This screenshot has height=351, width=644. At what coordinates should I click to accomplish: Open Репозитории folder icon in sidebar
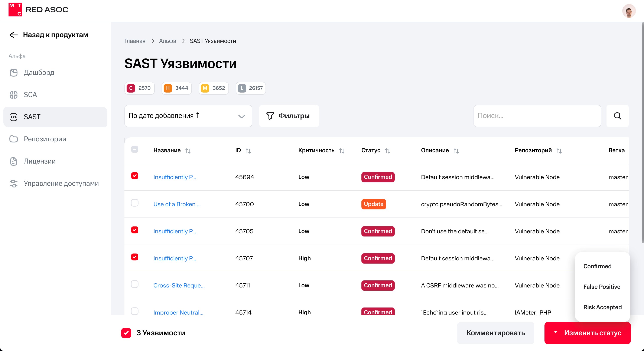tap(13, 139)
